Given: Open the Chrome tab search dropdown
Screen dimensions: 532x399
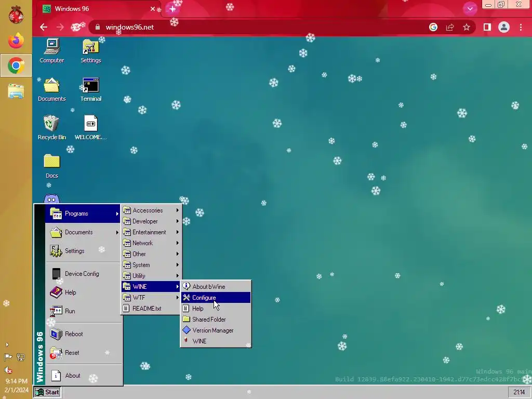Looking at the screenshot, I should point(470,9).
